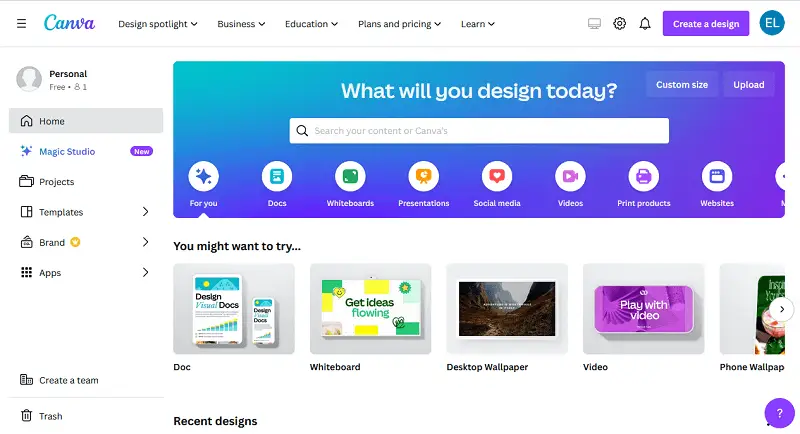This screenshot has height=434, width=800.
Task: Go to Home in the sidebar
Action: point(86,121)
